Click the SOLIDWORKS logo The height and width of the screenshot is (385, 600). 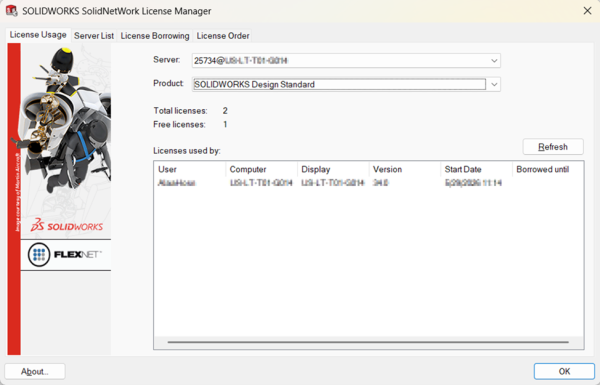click(x=67, y=225)
